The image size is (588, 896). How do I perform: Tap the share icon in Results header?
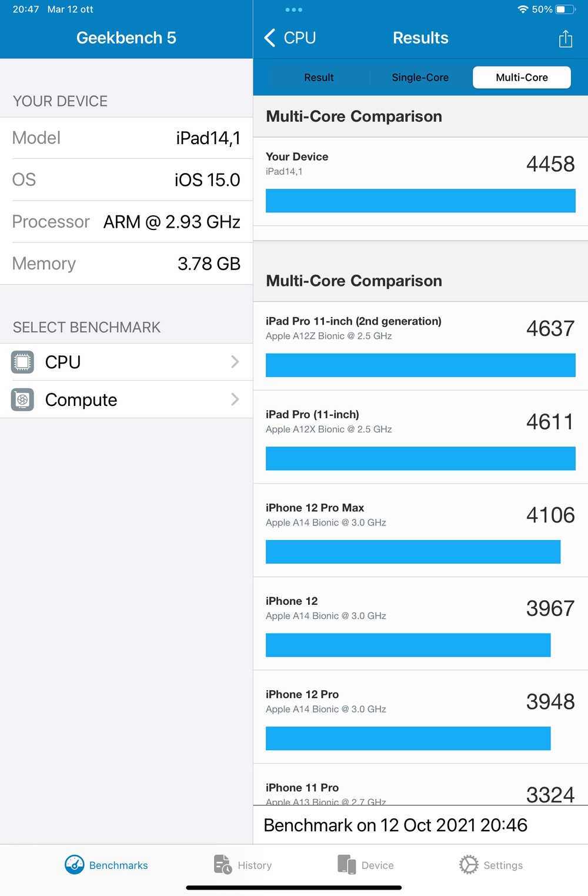565,39
